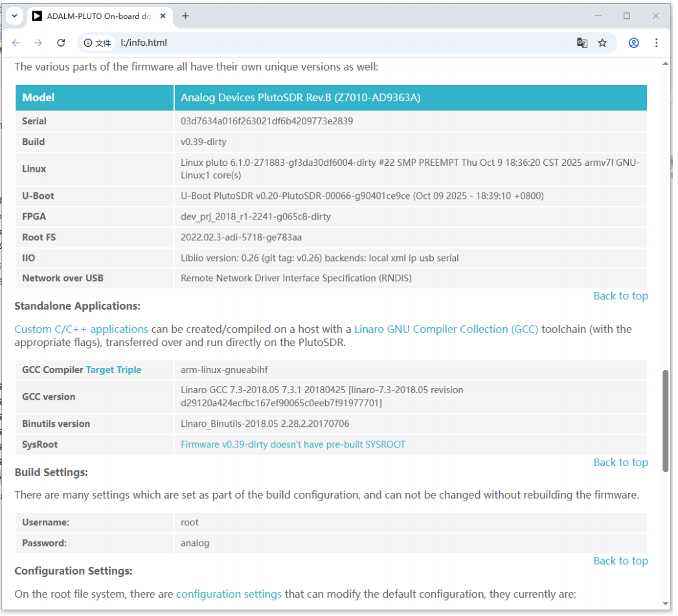Click the Libiio version 0.26 text
Viewport: 678px width, 616px height.
point(319,258)
